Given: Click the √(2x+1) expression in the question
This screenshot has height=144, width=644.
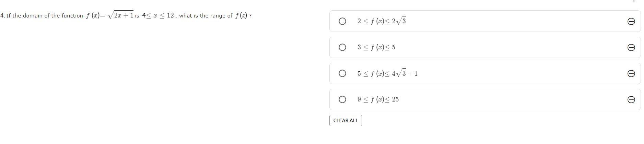Looking at the screenshot, I should 120,15.
